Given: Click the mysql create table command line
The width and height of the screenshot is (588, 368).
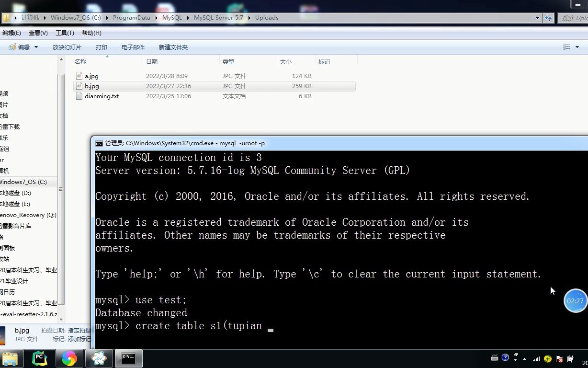Looking at the screenshot, I should click(184, 326).
